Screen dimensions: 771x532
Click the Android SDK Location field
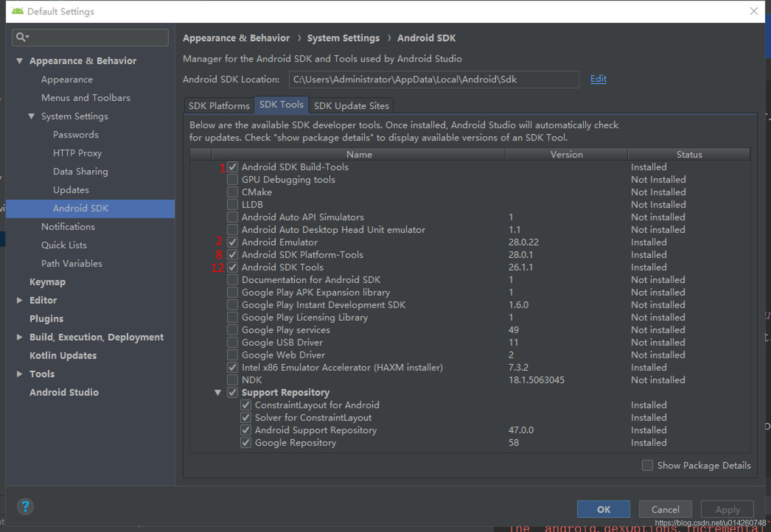pos(434,79)
